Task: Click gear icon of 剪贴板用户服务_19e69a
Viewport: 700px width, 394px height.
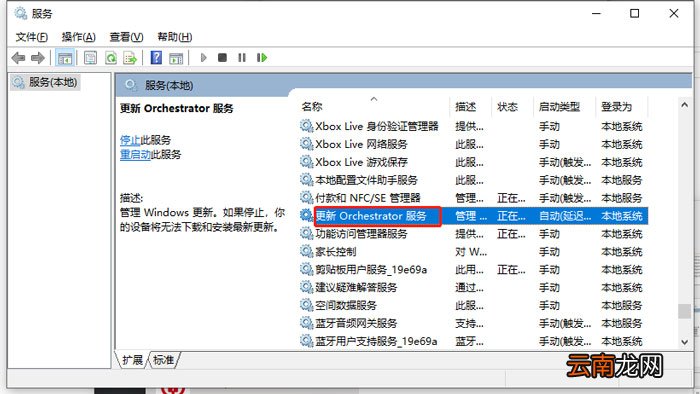Action: (306, 270)
